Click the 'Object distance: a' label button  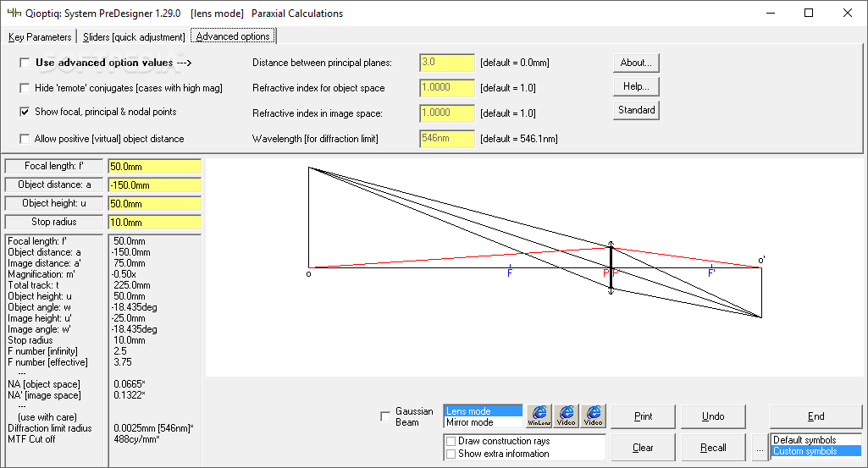coord(53,184)
